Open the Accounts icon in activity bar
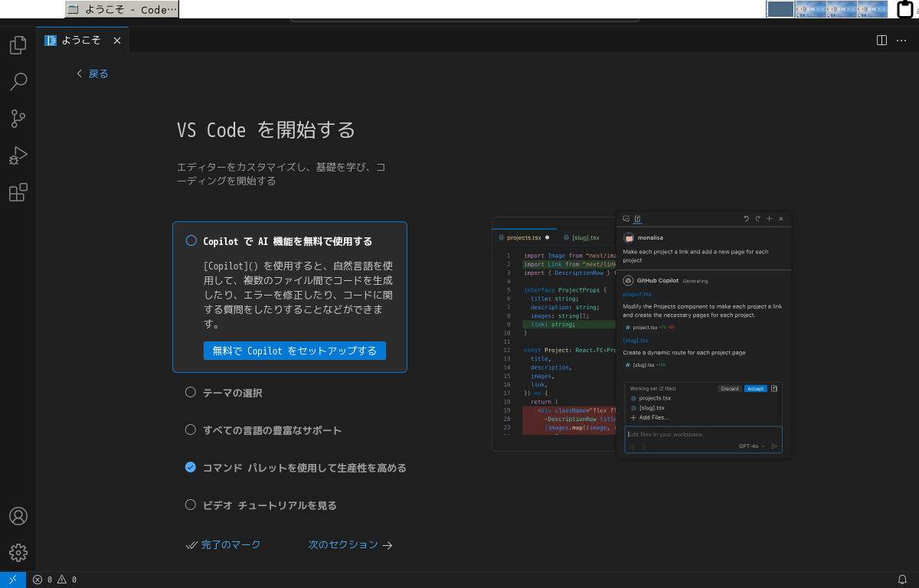Viewport: 919px width, 588px height. point(18,516)
